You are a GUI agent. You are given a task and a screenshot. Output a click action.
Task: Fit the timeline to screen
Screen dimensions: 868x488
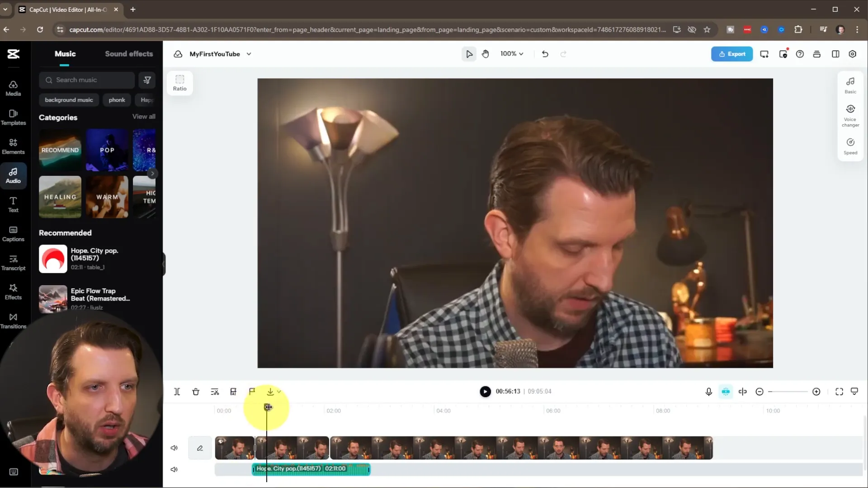pyautogui.click(x=839, y=392)
